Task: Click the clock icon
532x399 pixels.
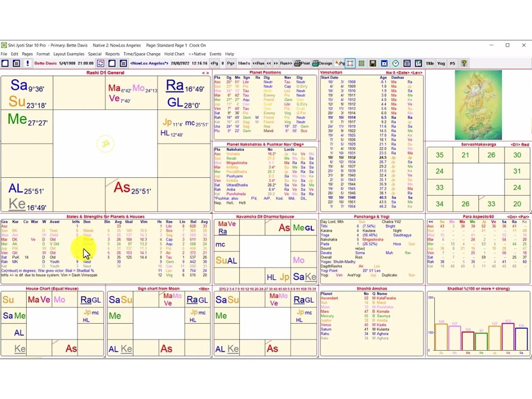Action: (396, 64)
